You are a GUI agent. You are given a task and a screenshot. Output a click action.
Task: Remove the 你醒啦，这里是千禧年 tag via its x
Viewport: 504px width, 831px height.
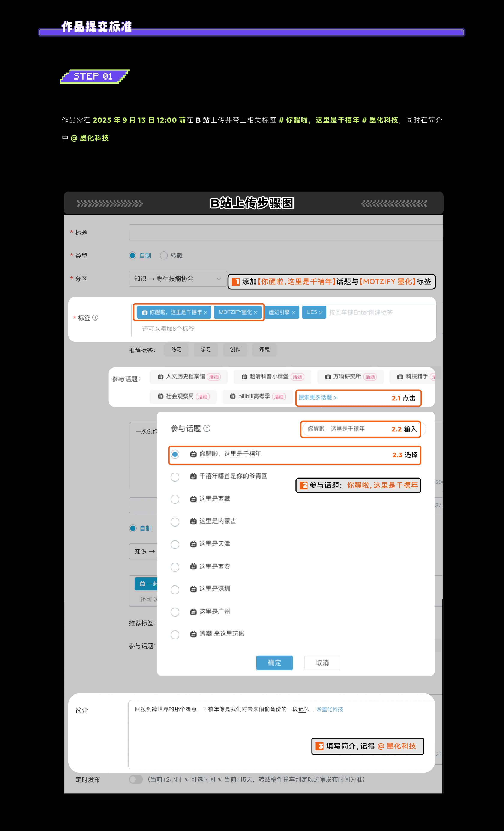(x=206, y=313)
